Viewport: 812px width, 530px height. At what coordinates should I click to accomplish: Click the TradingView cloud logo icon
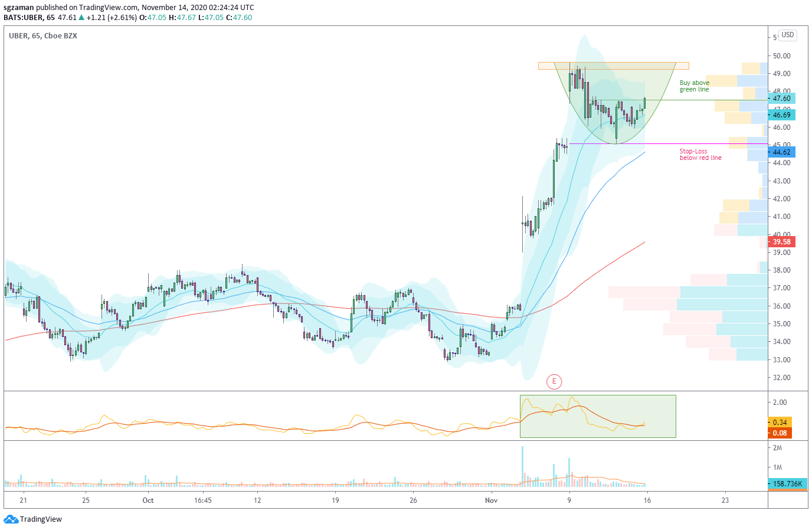11,519
